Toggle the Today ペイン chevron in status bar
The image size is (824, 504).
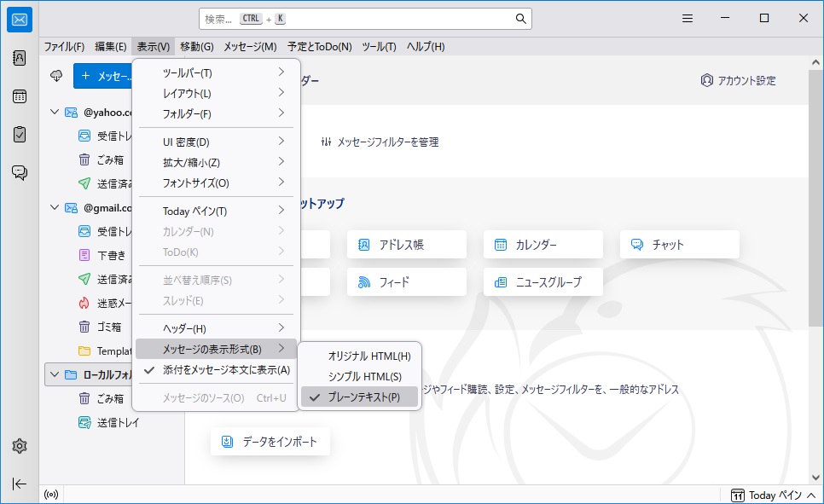[810, 495]
